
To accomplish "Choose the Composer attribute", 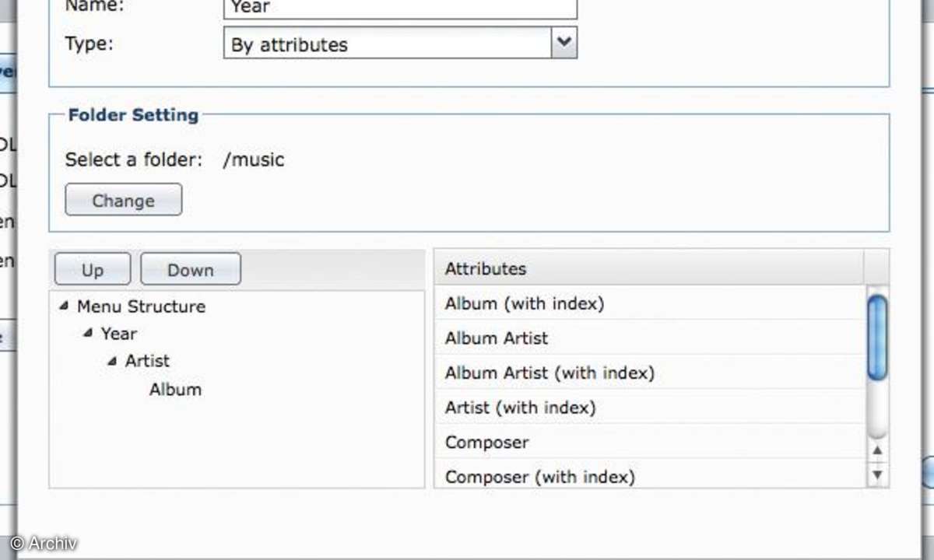I will point(650,442).
